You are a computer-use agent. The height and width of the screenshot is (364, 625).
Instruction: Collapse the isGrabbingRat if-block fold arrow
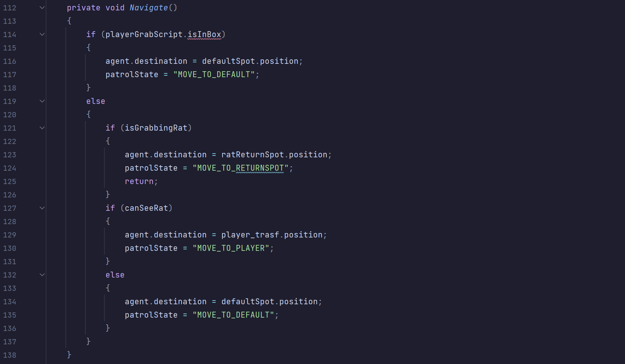(42, 128)
